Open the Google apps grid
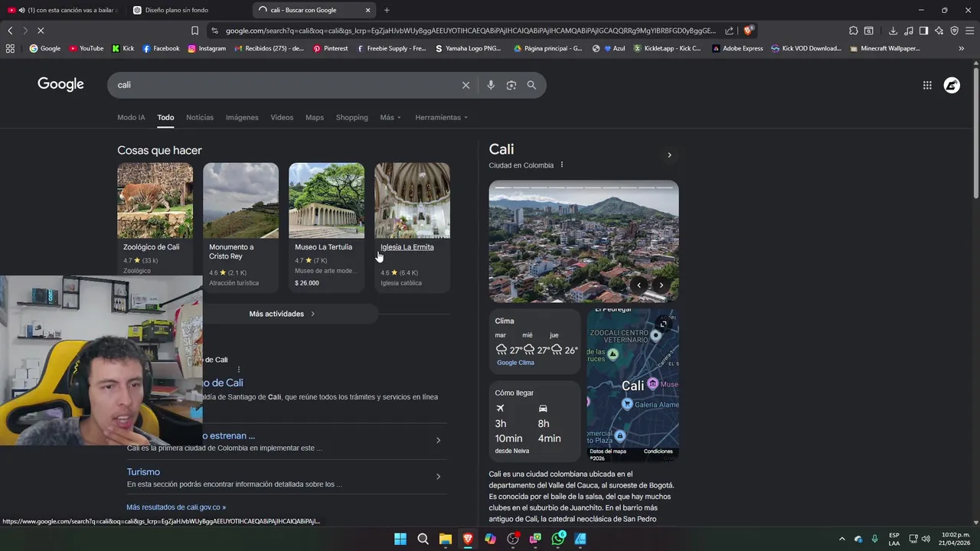 (x=927, y=85)
